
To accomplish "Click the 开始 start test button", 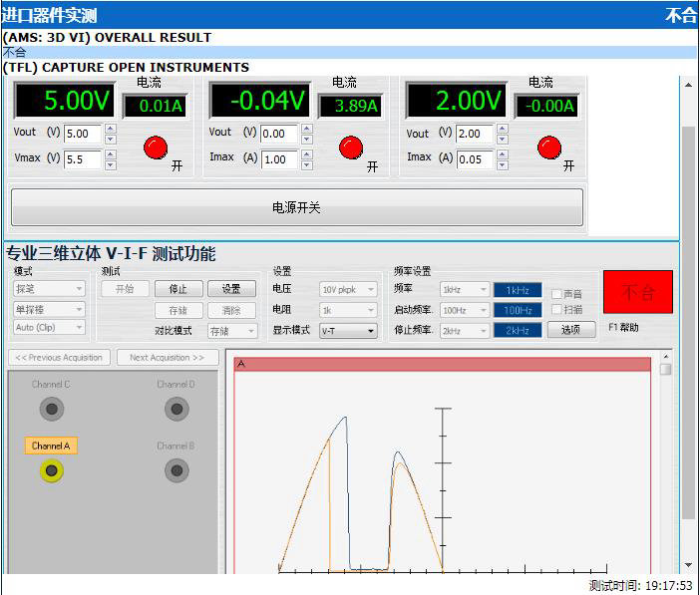I will (125, 289).
